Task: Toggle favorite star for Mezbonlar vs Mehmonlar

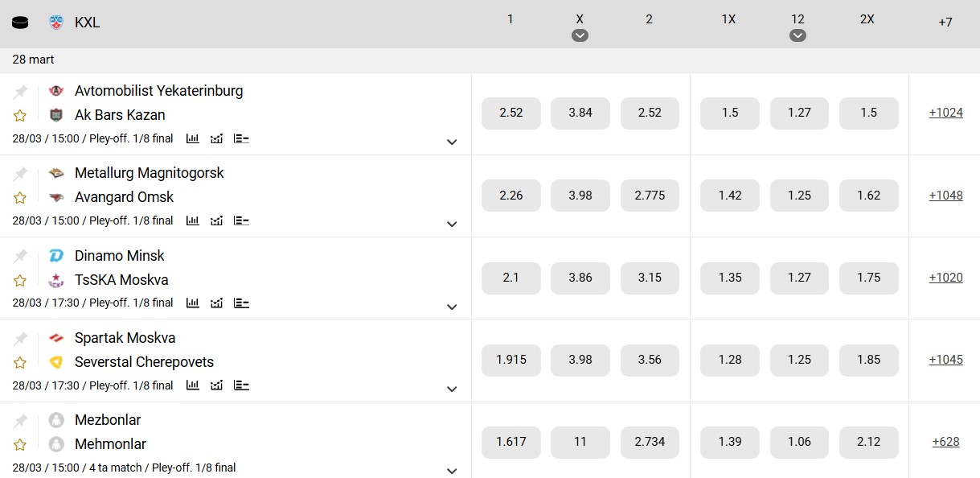Action: [20, 445]
